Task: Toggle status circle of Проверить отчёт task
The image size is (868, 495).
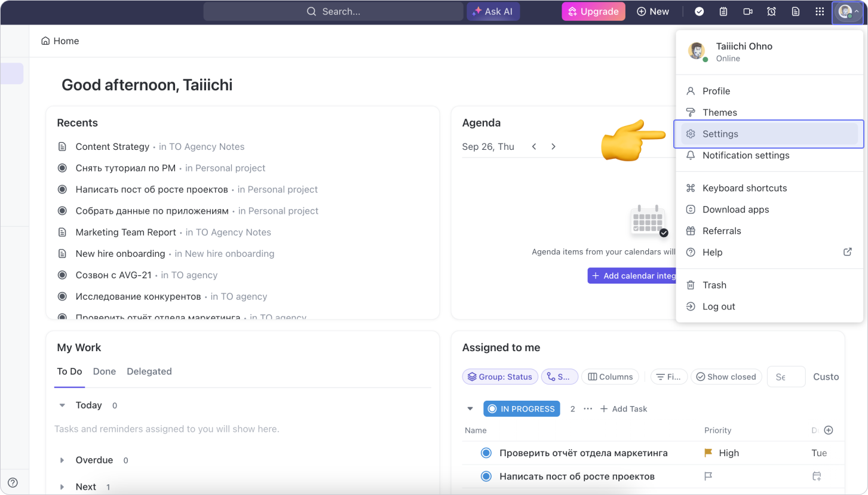Action: (486, 453)
